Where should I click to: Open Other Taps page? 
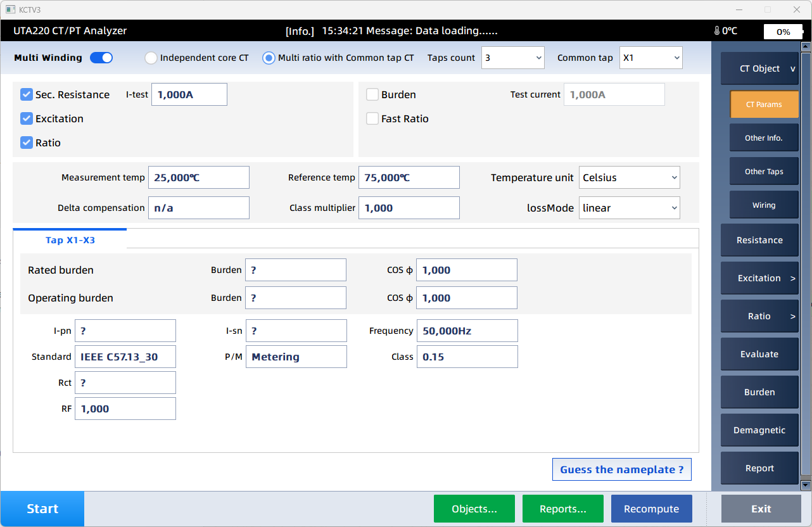pos(764,171)
